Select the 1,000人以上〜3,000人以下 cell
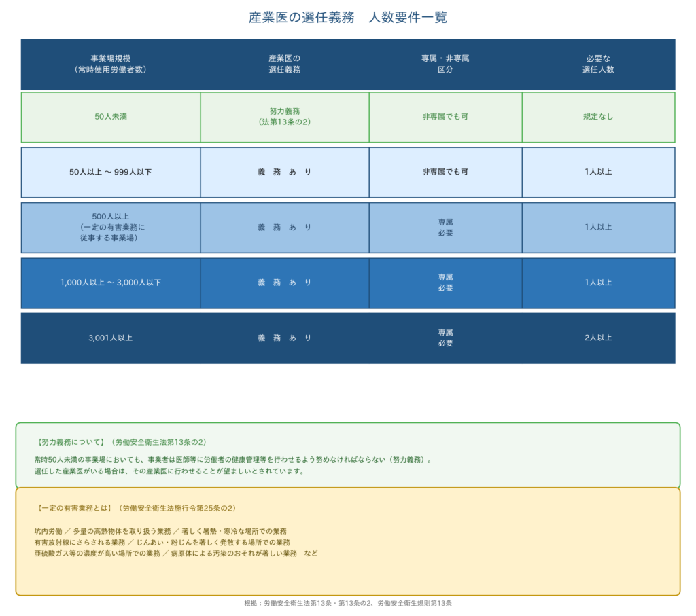Image resolution: width=696 pixels, height=616 pixels. coord(111,283)
